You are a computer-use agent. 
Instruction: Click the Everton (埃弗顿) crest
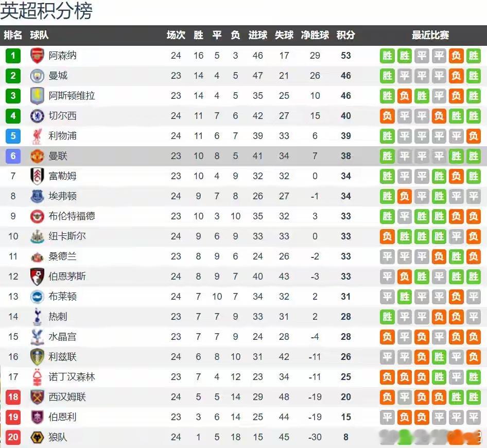(37, 196)
